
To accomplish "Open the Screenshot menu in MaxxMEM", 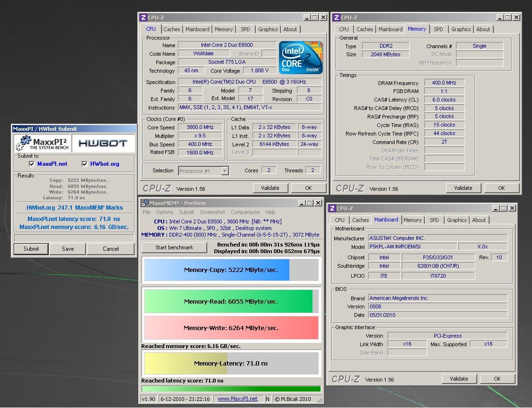I will 212,212.
